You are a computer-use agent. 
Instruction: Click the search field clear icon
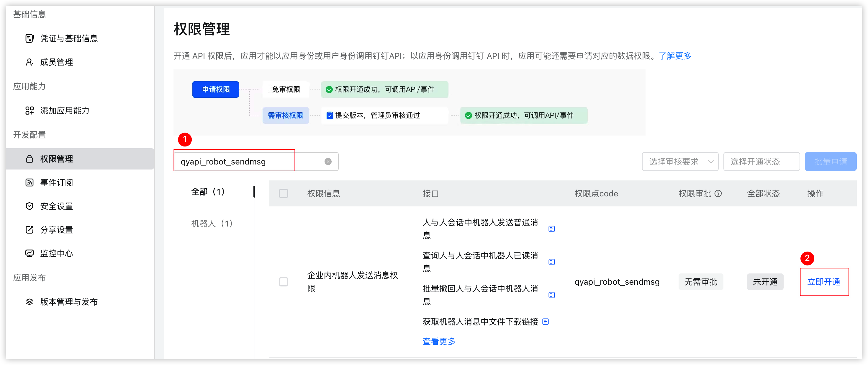point(327,162)
